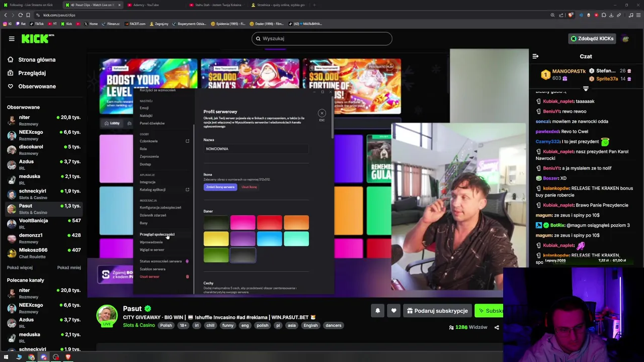Switch to Following - Live Streams tab
Image resolution: width=644 pixels, height=362 pixels.
(x=31, y=5)
